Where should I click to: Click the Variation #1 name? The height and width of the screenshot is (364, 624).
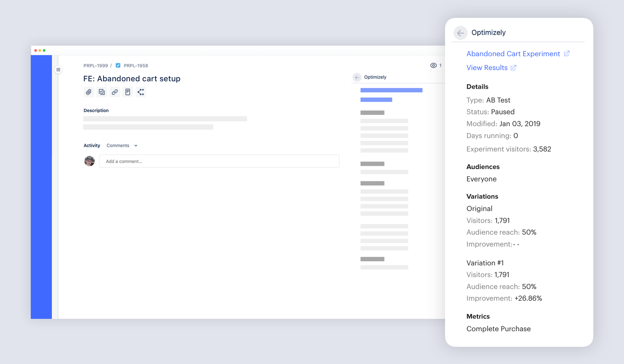point(485,263)
